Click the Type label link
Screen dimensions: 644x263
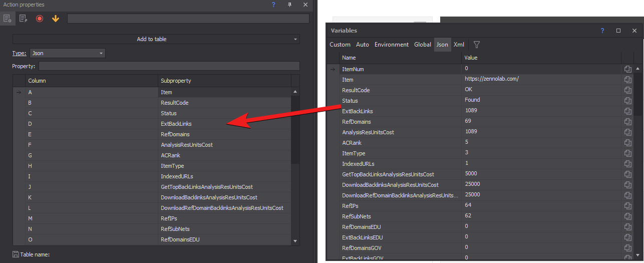point(19,53)
